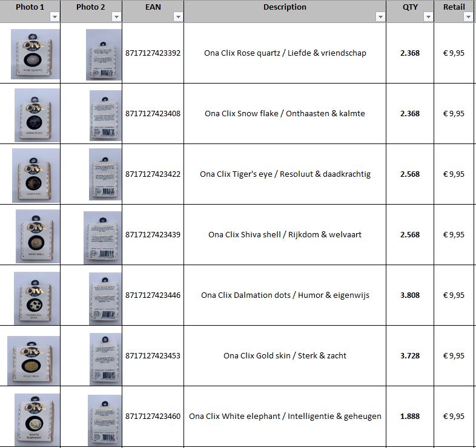Viewport: 476px width, 448px height.
Task: Select the 2.568 quantity for Tiger's eye
Action: (x=410, y=174)
